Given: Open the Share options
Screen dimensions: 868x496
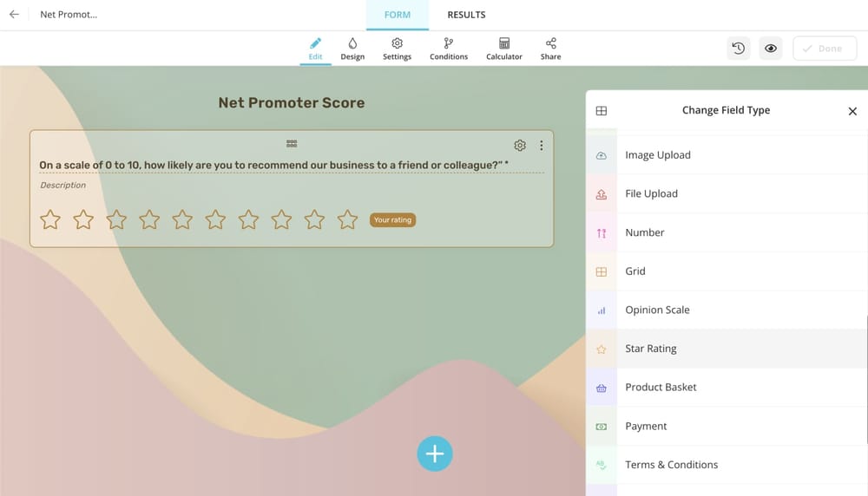Looking at the screenshot, I should [x=550, y=49].
